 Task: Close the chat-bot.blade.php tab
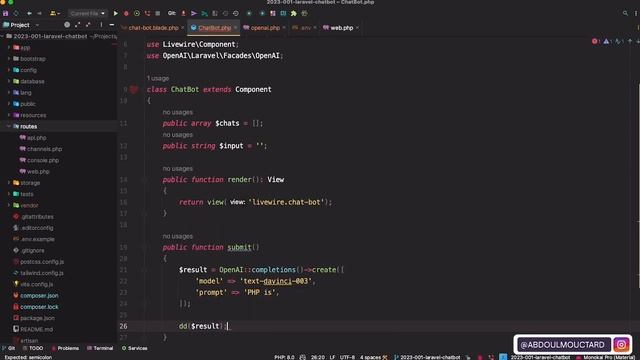(183, 28)
